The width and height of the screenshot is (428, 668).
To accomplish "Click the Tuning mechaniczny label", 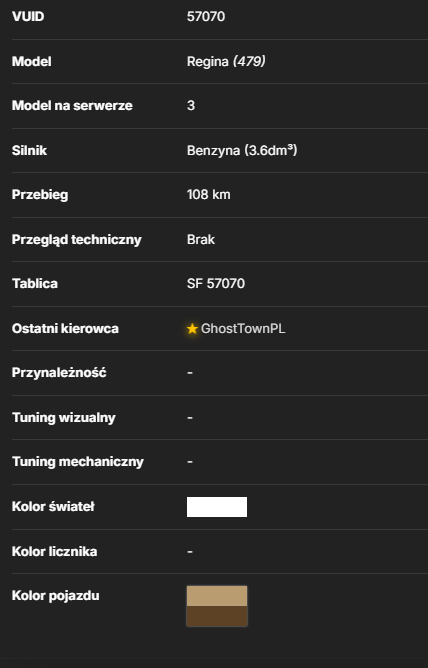I will (78, 462).
